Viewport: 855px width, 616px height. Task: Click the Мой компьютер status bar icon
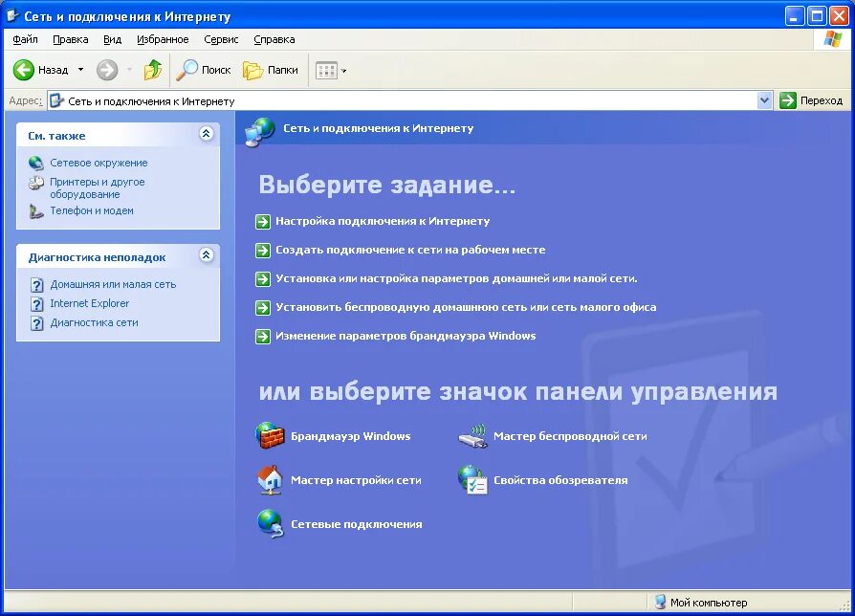tap(660, 602)
